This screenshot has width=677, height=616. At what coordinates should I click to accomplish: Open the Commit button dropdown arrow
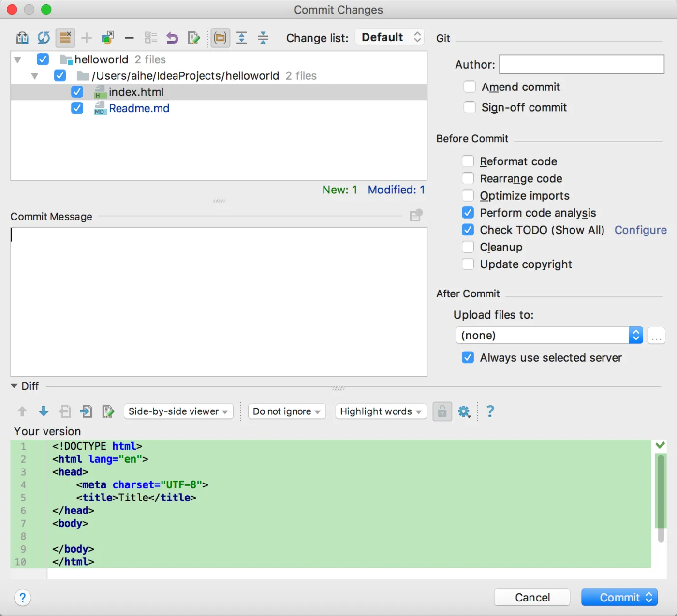coord(649,598)
